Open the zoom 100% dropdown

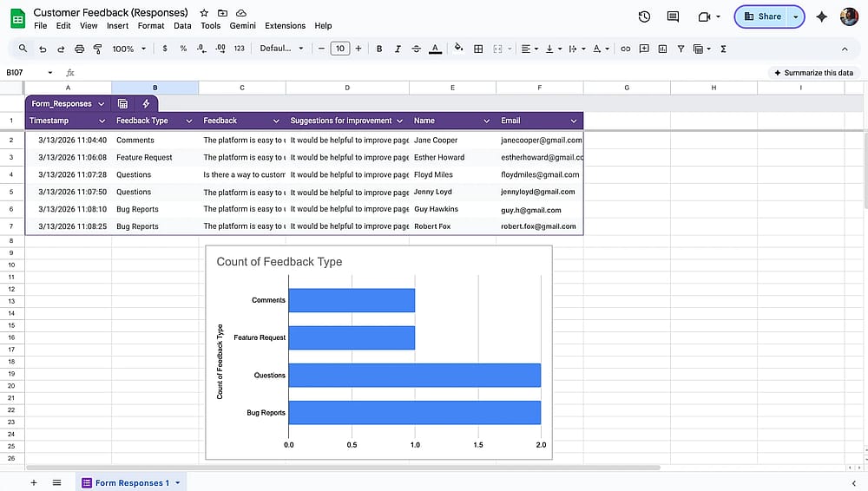coord(129,49)
